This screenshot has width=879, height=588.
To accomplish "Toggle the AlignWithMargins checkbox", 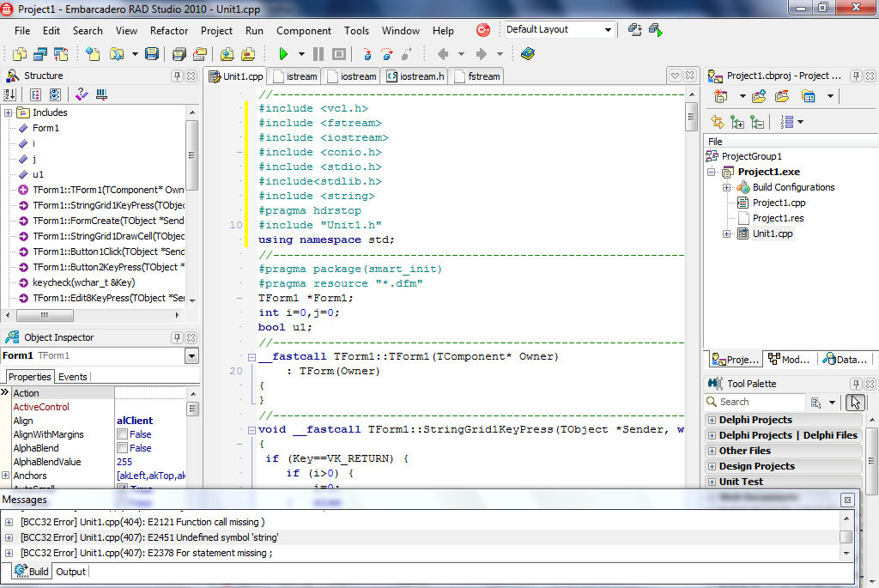I will click(122, 434).
